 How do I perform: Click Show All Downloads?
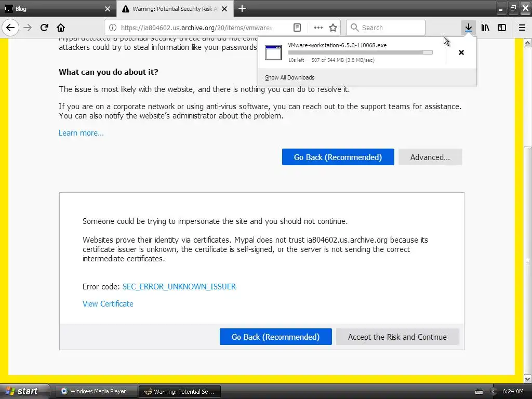290,77
